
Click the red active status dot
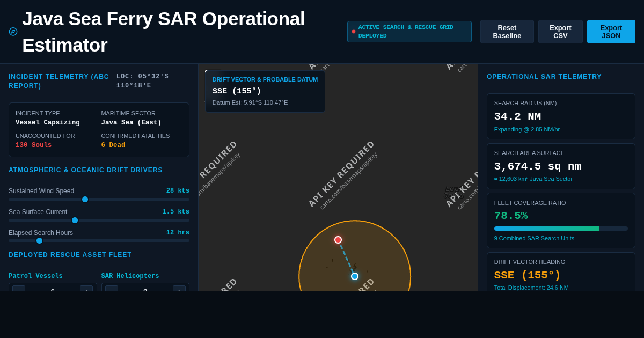pos(354,31)
